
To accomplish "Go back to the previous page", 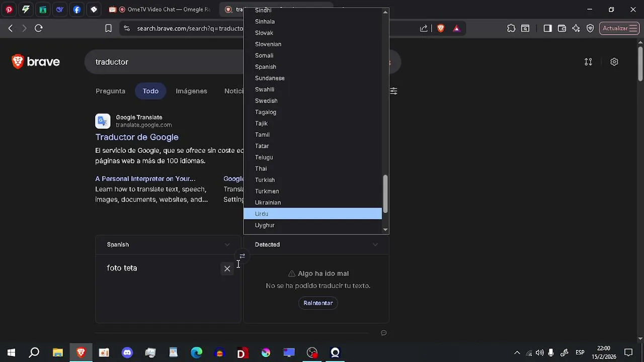I will click(11, 29).
